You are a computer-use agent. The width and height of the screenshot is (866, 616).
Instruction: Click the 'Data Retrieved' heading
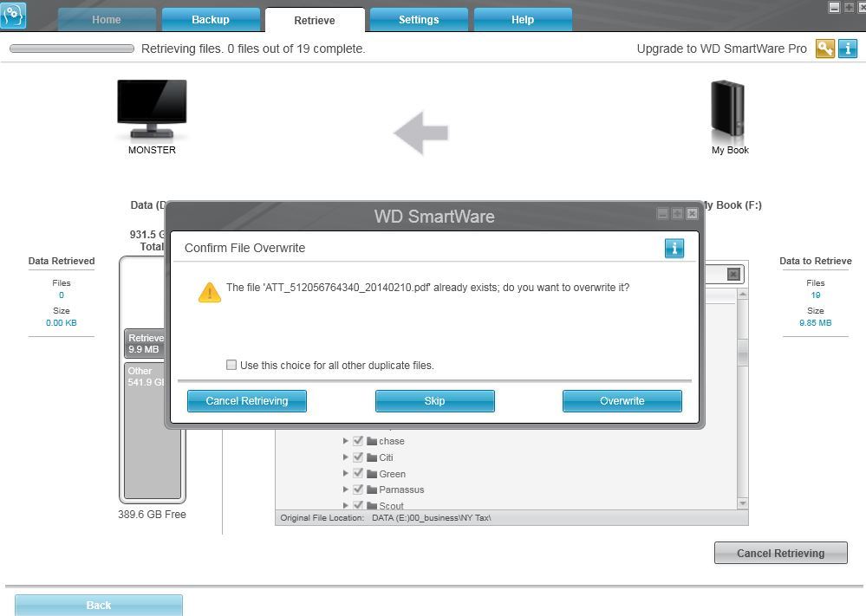62,261
